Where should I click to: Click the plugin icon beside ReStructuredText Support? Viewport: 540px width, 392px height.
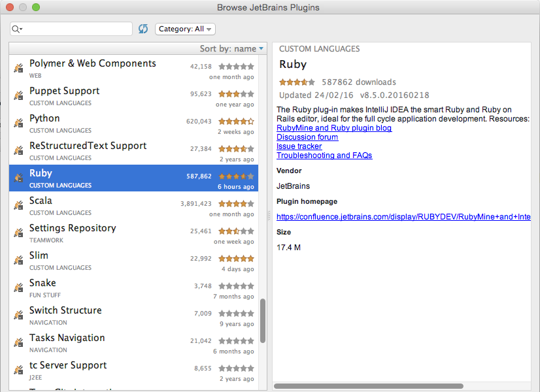click(x=18, y=150)
